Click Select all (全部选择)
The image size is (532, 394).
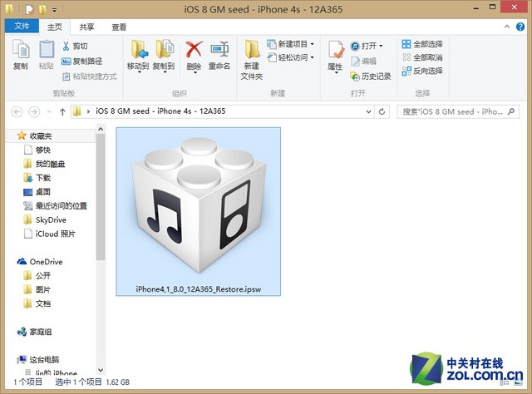422,44
